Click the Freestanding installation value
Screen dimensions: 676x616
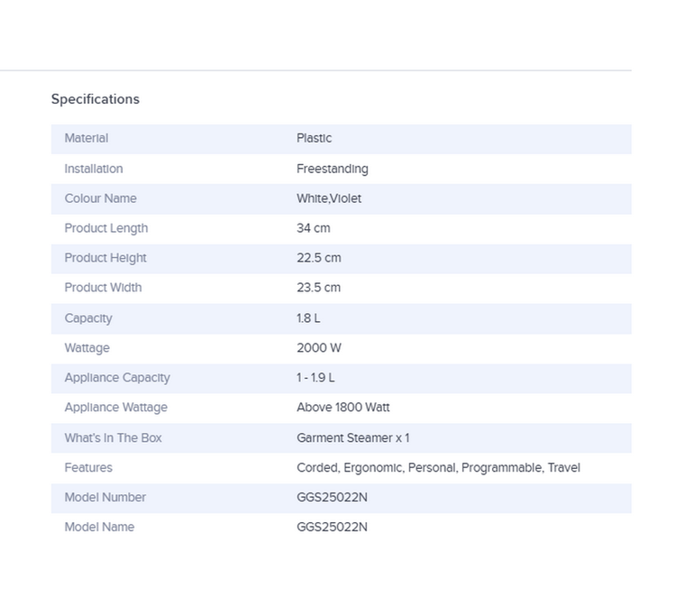coord(332,169)
